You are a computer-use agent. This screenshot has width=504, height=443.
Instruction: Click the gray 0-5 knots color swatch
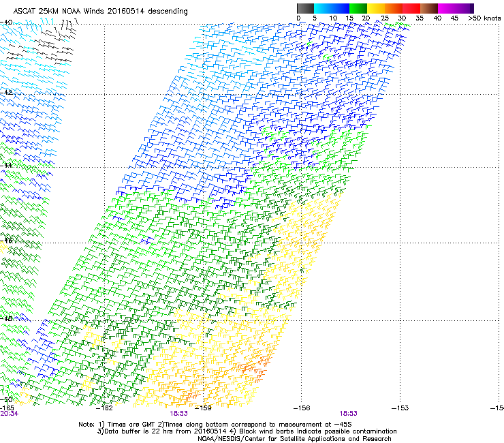(305, 8)
